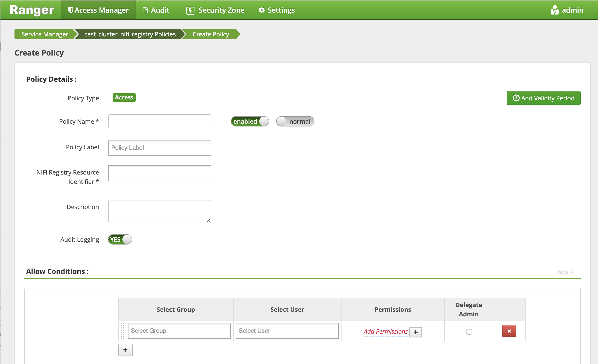Screen dimensions: 598x364
Task: Click into the Description text area
Action: pyautogui.click(x=160, y=211)
